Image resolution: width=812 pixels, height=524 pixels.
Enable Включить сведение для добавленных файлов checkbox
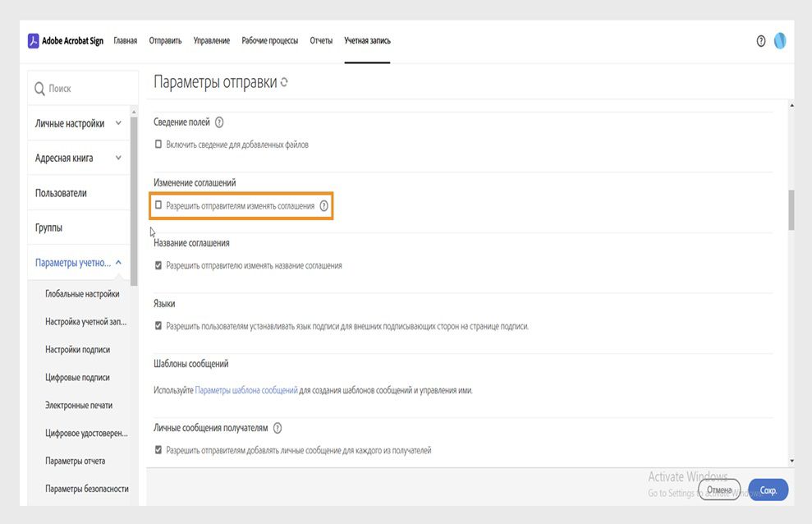coord(158,145)
